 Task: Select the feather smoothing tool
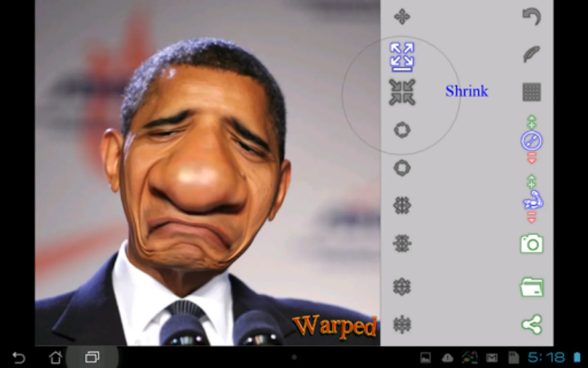(532, 54)
